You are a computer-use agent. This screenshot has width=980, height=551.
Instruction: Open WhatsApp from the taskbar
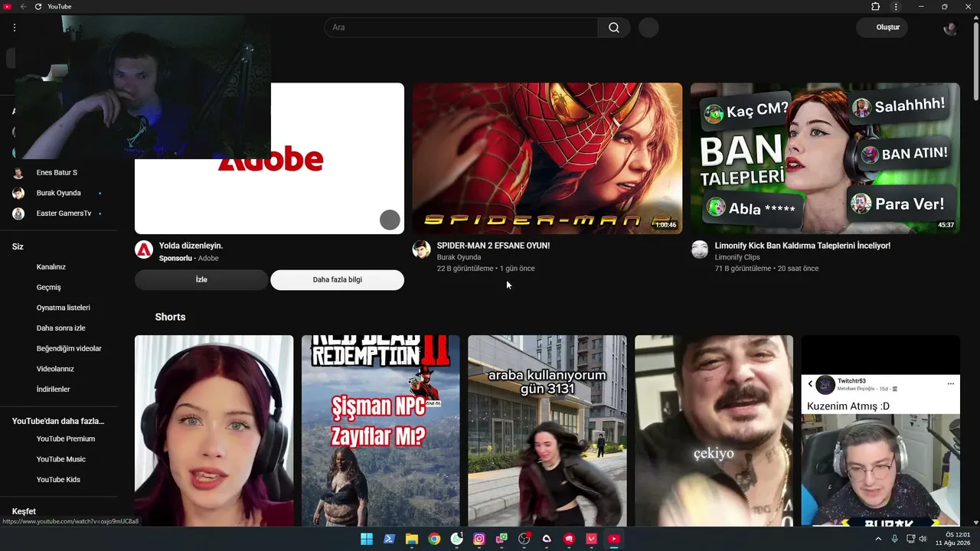[457, 539]
